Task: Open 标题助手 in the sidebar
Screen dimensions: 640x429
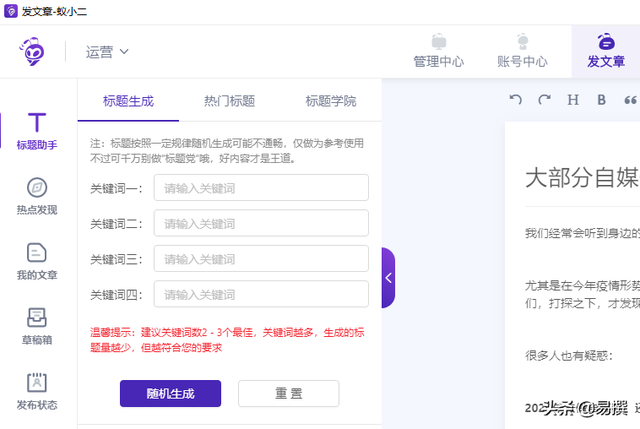Action: 37,131
